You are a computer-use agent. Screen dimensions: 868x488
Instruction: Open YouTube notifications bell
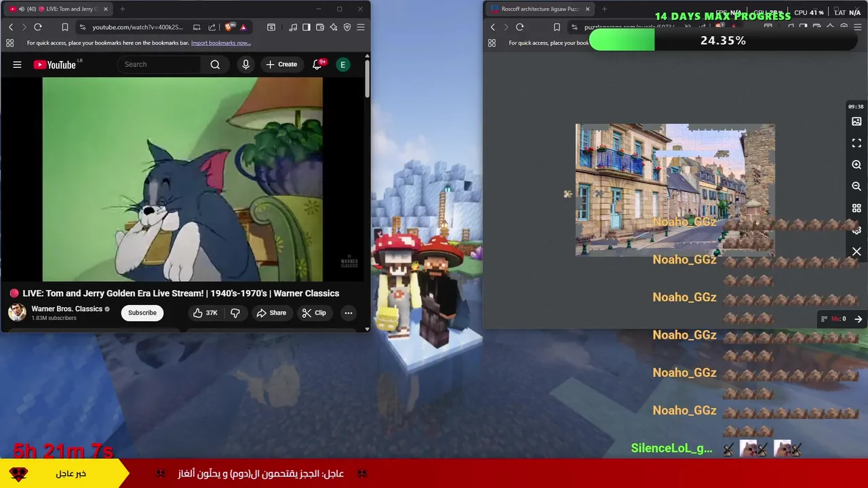point(317,64)
